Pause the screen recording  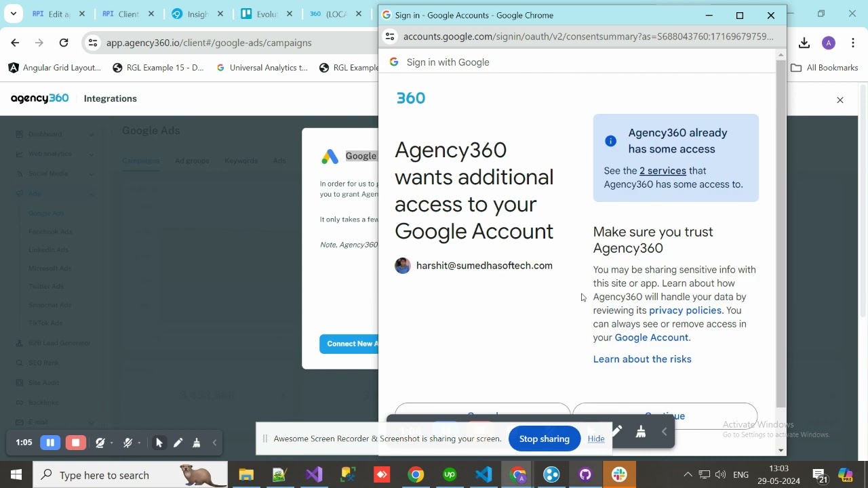50,443
